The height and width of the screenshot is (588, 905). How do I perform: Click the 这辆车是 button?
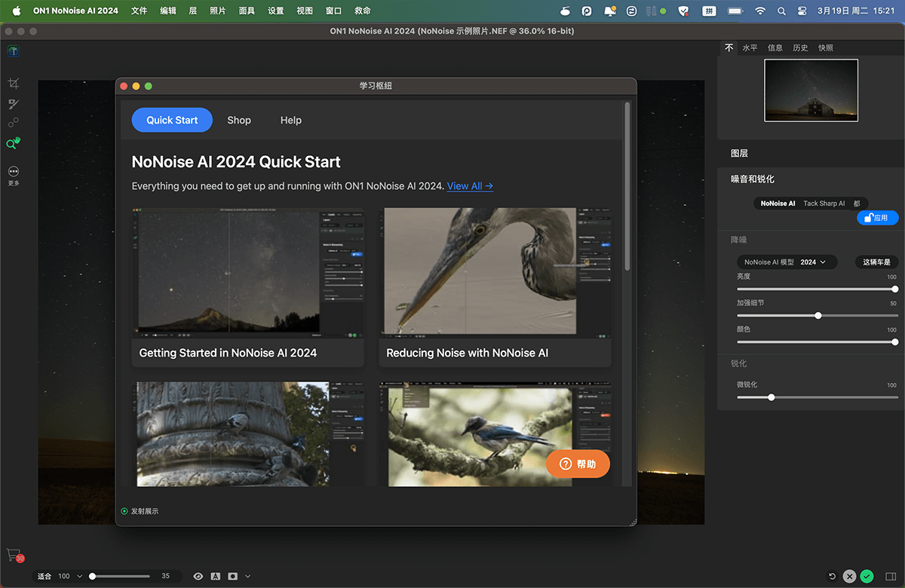877,262
